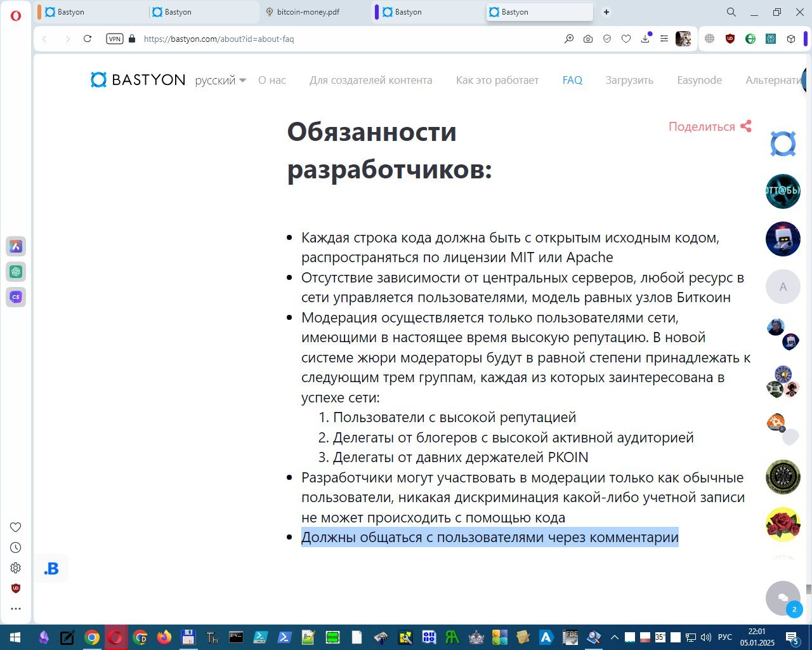Open the extensions cube icon

tap(791, 39)
